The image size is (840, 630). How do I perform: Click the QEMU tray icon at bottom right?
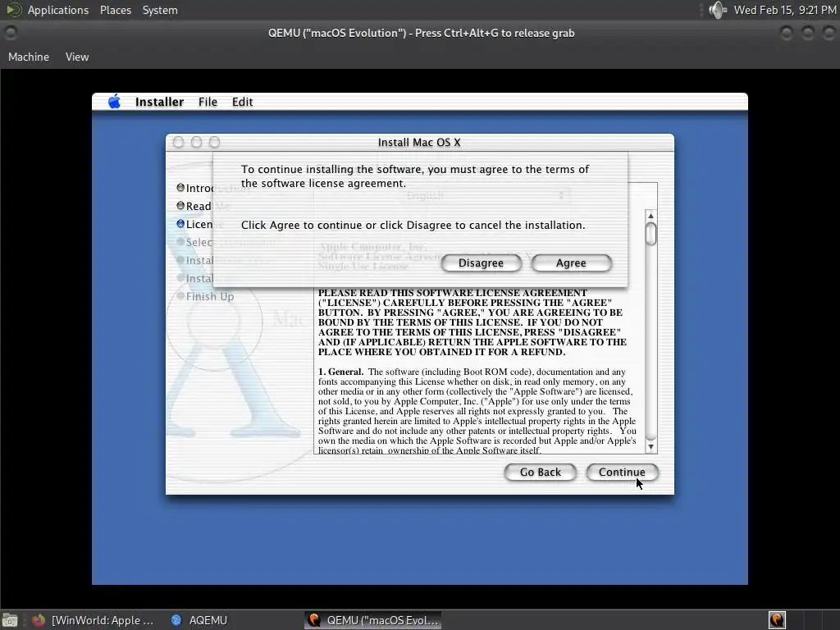click(777, 620)
